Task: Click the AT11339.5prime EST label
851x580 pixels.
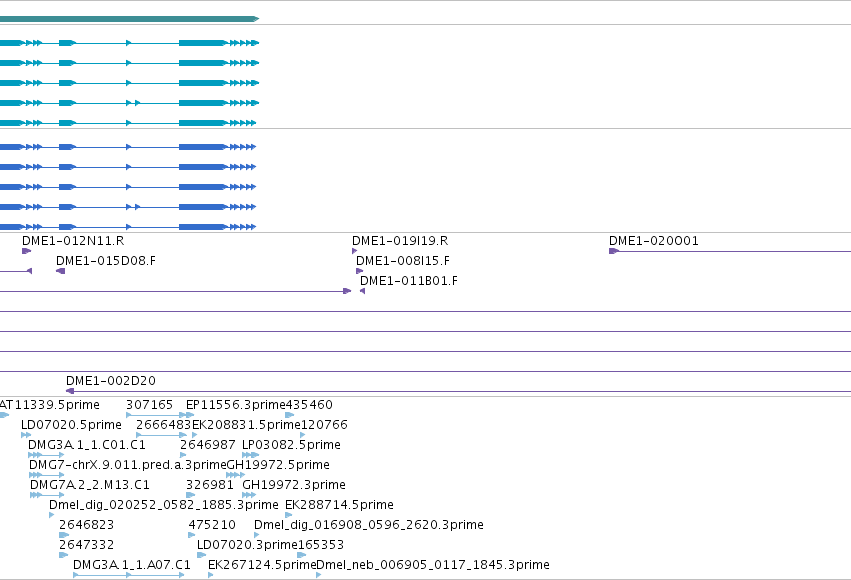Action: [50, 405]
